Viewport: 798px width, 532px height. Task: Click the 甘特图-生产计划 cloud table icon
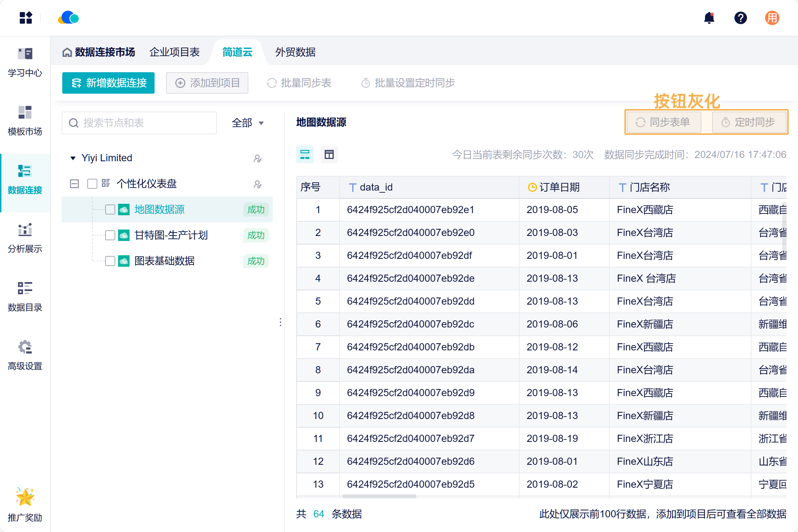pyautogui.click(x=124, y=235)
